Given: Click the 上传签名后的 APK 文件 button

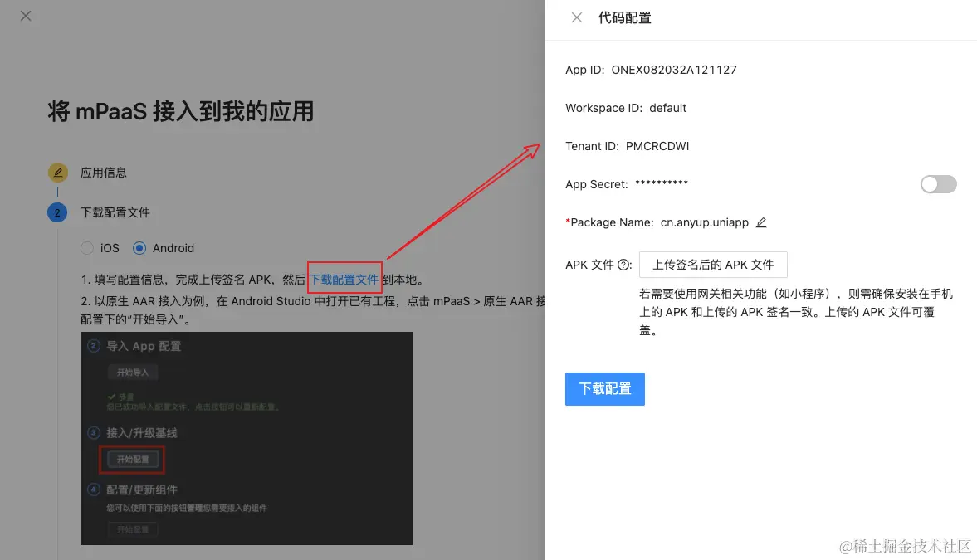Looking at the screenshot, I should click(x=712, y=265).
